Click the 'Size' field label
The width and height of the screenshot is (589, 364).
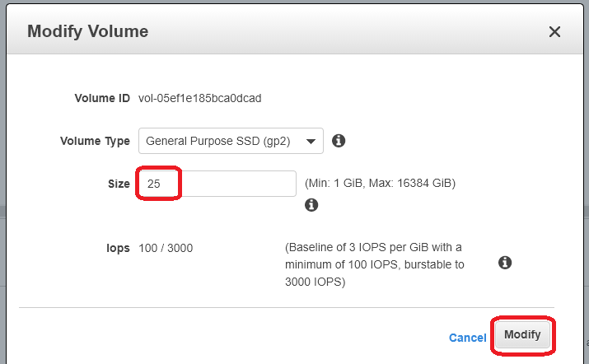[119, 184]
